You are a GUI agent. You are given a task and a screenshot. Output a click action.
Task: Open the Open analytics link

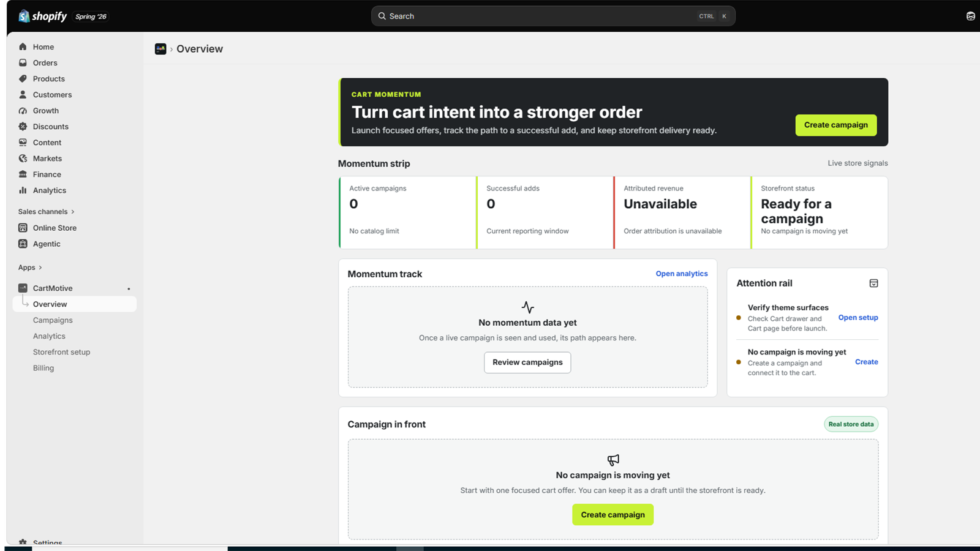click(x=682, y=274)
